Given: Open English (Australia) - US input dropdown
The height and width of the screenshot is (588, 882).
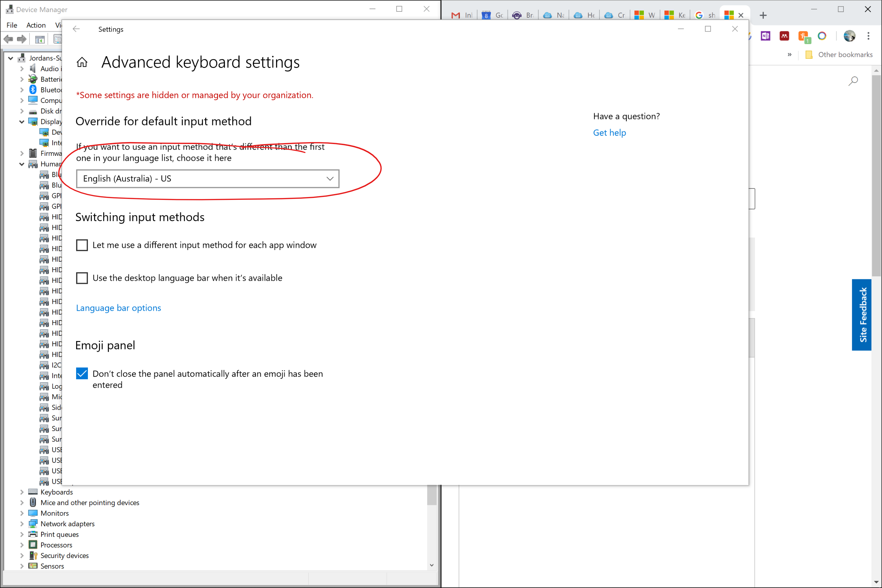Looking at the screenshot, I should (207, 179).
